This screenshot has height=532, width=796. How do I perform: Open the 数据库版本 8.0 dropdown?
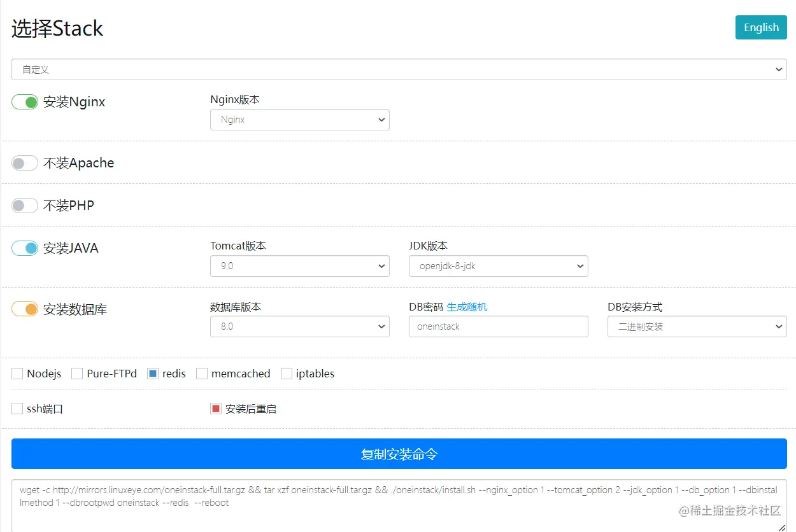(300, 326)
